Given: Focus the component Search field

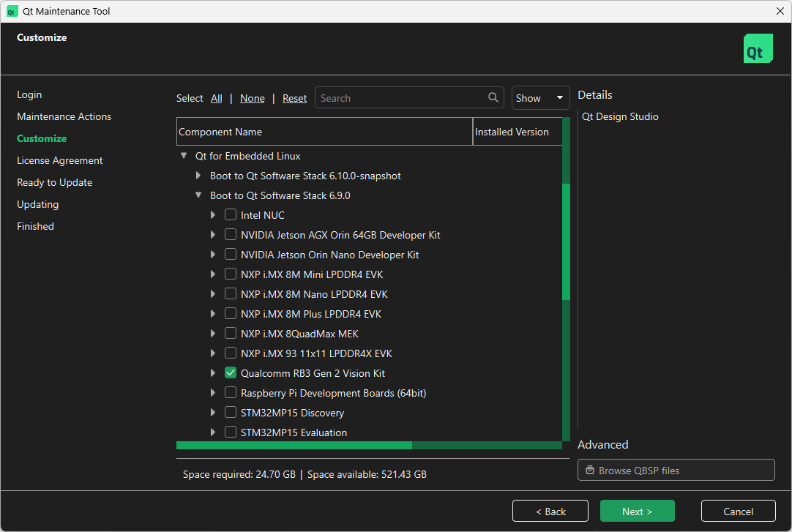Looking at the screenshot, I should (401, 98).
